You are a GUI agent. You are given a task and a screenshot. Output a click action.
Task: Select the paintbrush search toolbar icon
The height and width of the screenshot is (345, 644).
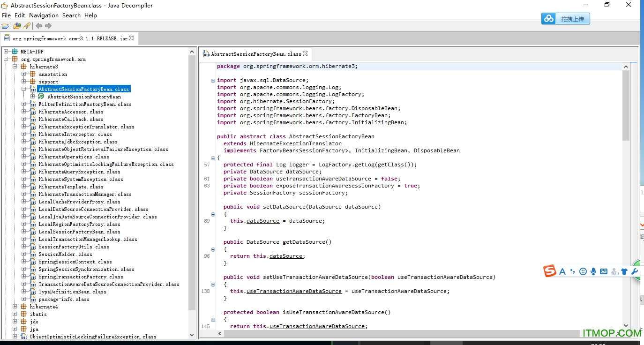(27, 26)
